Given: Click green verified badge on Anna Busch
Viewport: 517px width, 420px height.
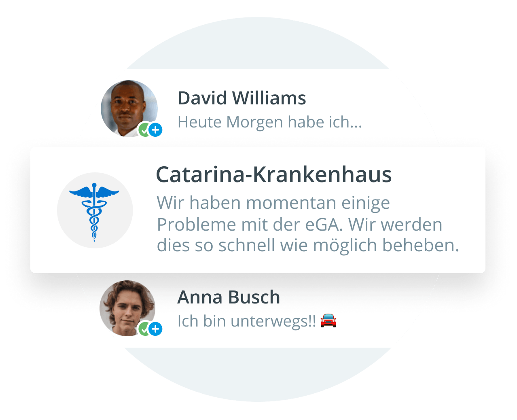Looking at the screenshot, I should (144, 329).
